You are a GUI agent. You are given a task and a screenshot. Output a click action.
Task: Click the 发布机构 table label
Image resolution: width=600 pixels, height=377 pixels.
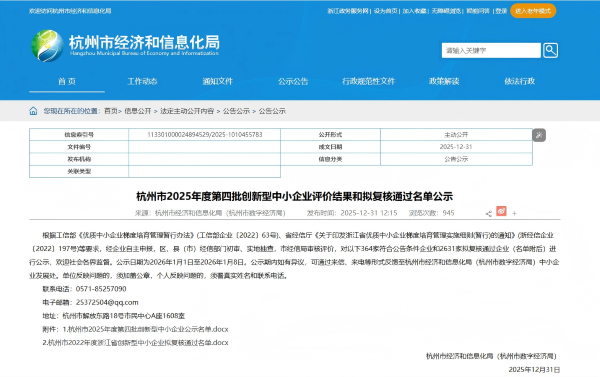(79, 159)
